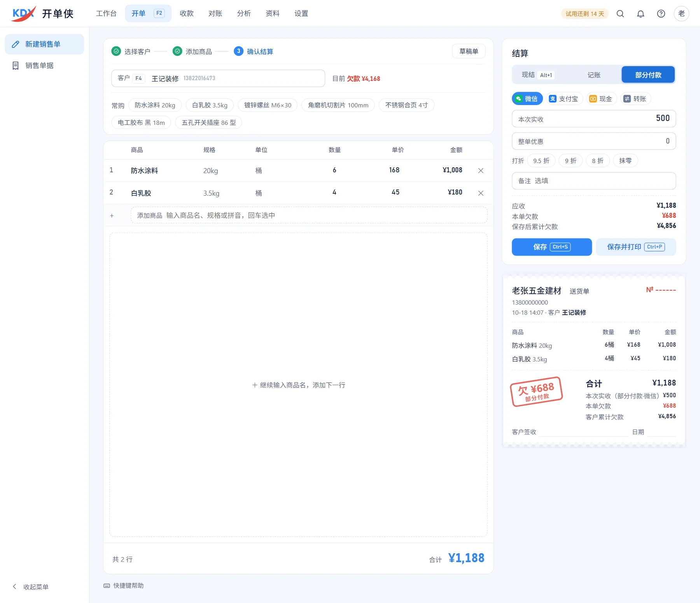Go to 销售单据 in sidebar
The image size is (700, 603).
[44, 65]
